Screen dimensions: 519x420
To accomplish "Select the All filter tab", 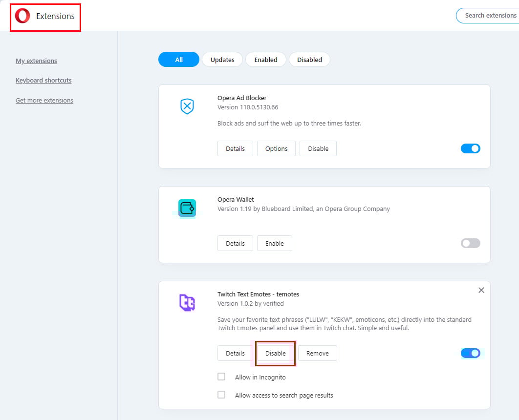I will 179,60.
